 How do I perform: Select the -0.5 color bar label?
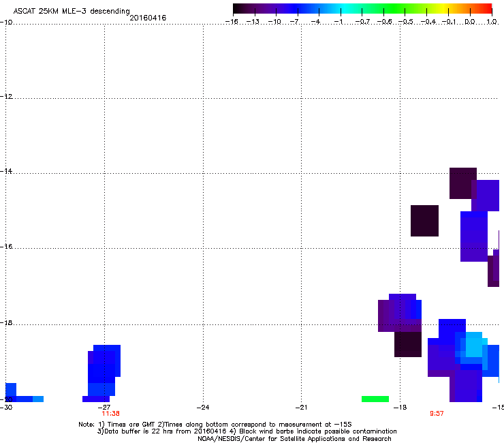click(x=406, y=22)
